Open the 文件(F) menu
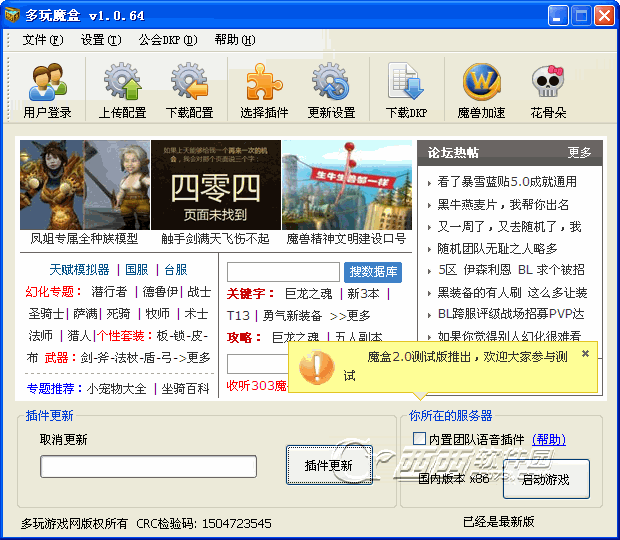This screenshot has width=620, height=540. tap(43, 40)
